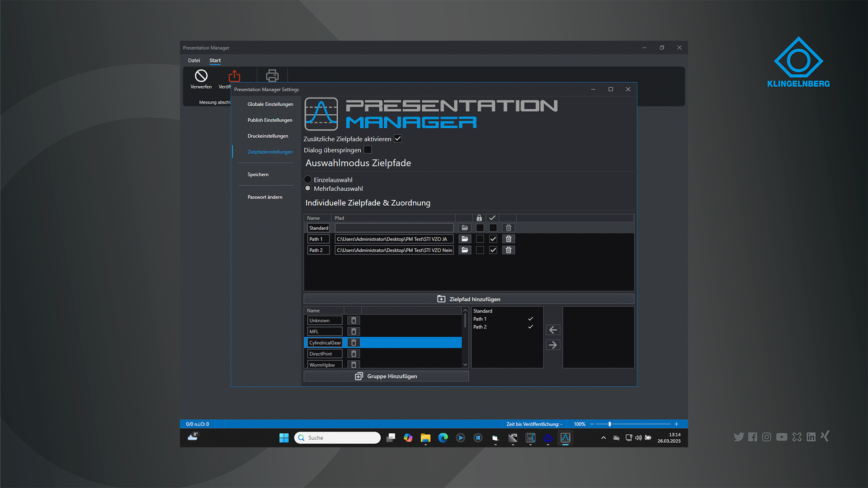Open File Explorer from taskbar
868x488 pixels.
pyautogui.click(x=425, y=438)
